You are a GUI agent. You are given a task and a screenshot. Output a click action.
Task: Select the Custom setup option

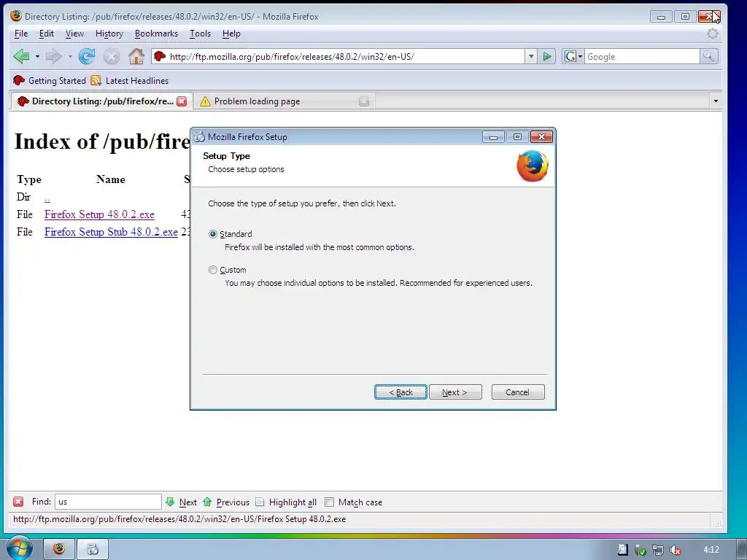(213, 270)
